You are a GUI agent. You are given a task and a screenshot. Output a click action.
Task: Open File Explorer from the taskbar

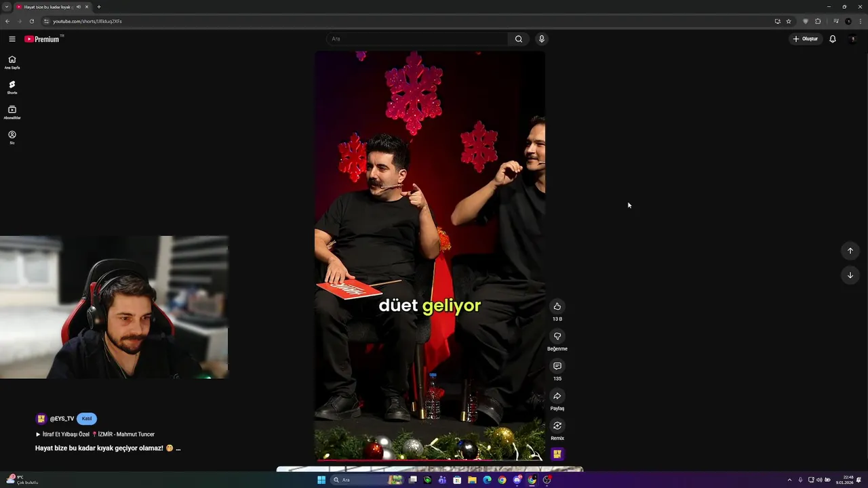click(x=472, y=480)
